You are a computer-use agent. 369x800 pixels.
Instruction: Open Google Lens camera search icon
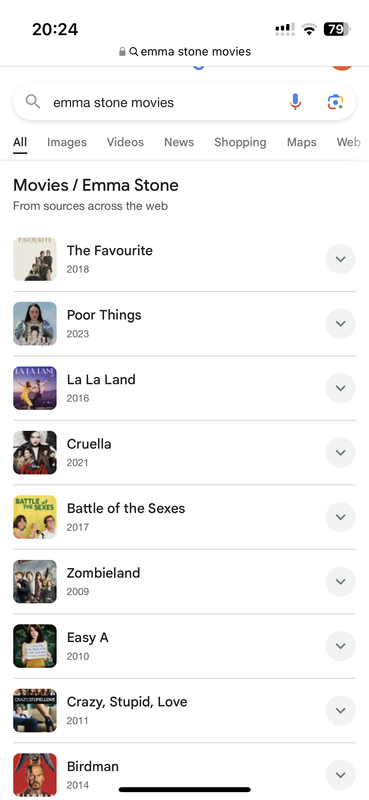coord(335,102)
